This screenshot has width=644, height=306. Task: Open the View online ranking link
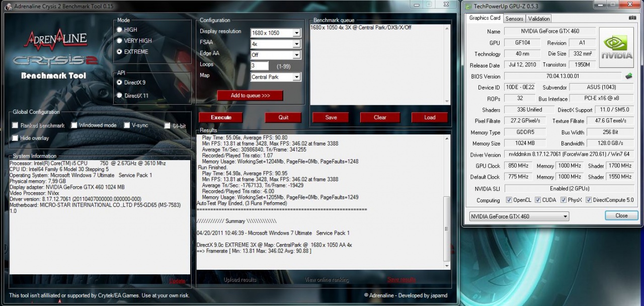point(328,280)
